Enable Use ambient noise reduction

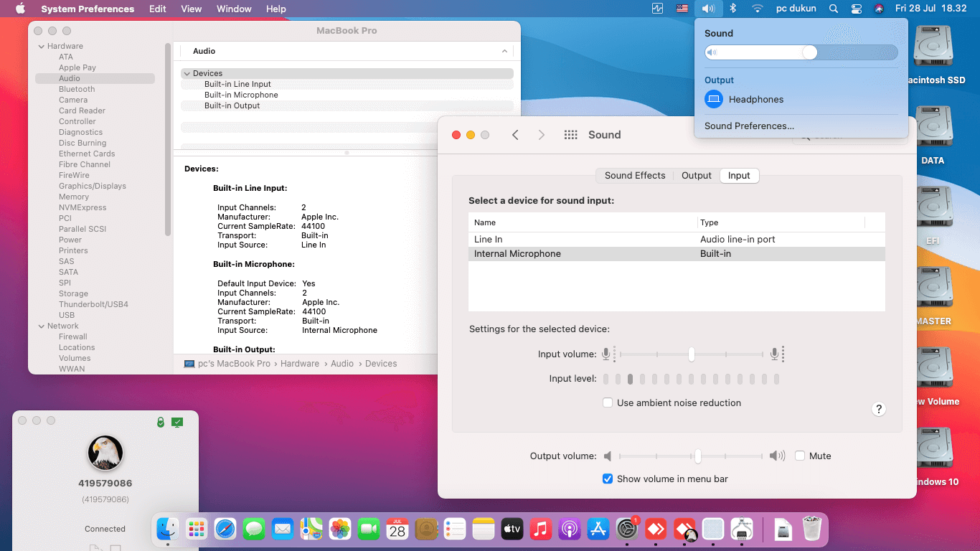[608, 403]
